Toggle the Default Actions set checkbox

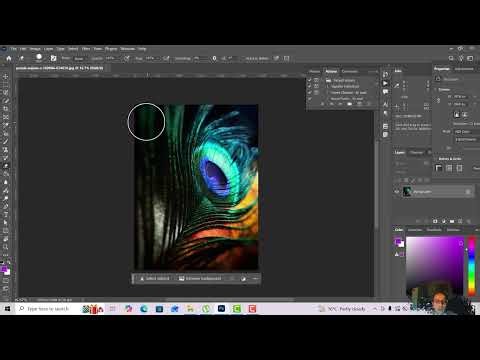(x=310, y=80)
